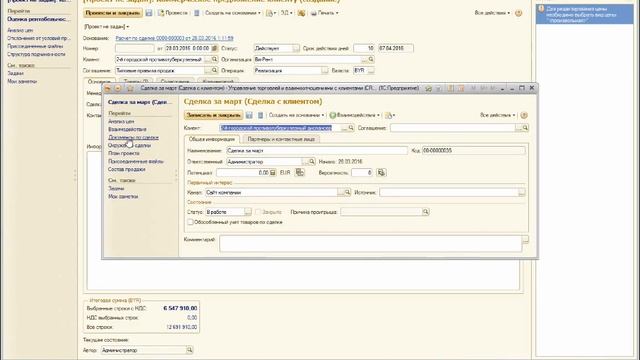Open the Взаимодействия dropdown in deal toolbar

click(x=355, y=115)
